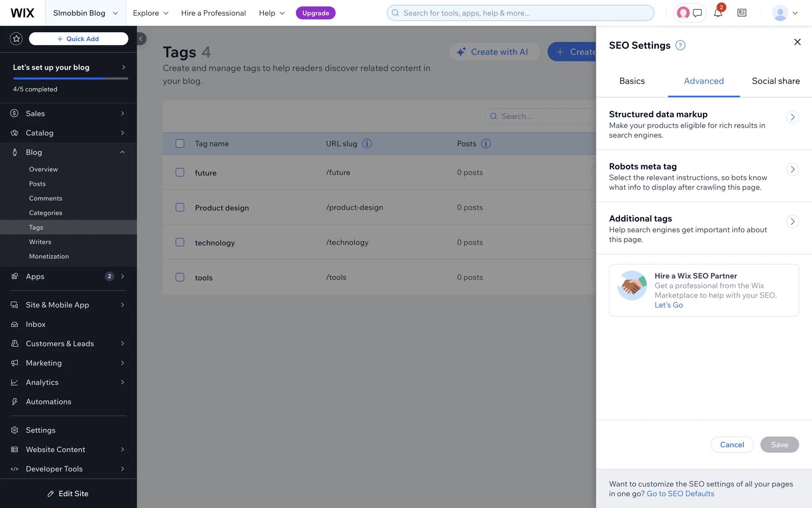Image resolution: width=812 pixels, height=508 pixels.
Task: Select the Product design tag checkbox
Action: tap(180, 207)
